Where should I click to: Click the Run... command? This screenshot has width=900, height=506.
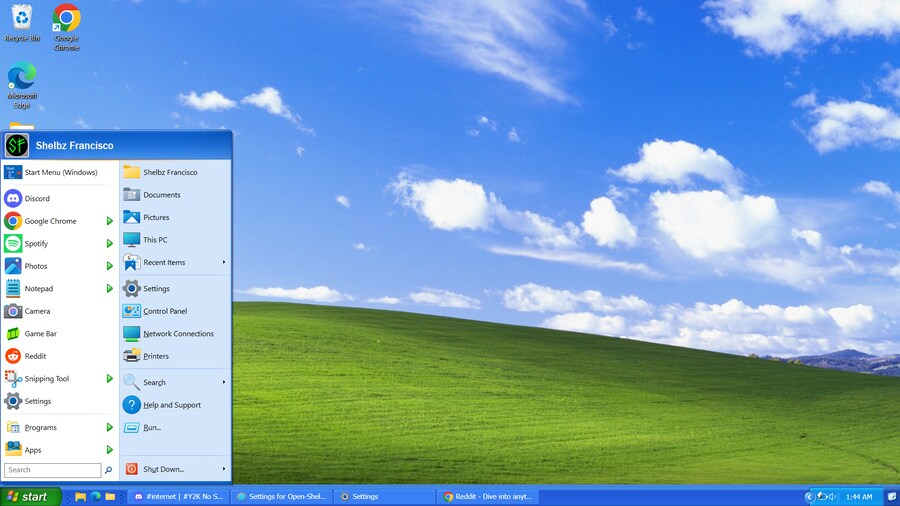[x=151, y=428]
